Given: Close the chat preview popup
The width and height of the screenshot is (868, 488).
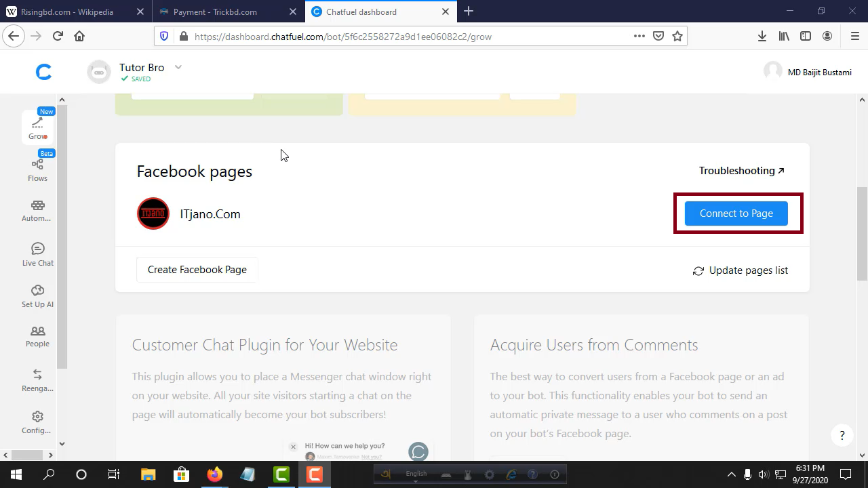Looking at the screenshot, I should pos(293,447).
